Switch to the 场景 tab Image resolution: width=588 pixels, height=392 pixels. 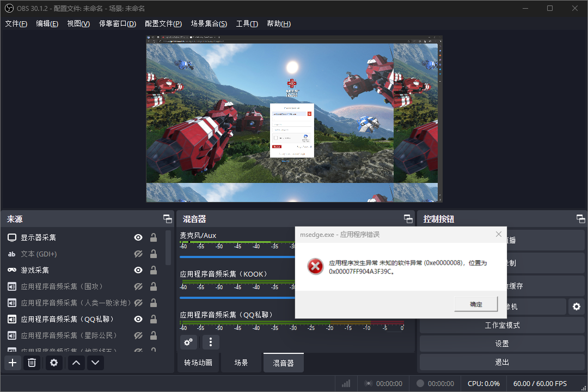[241, 363]
